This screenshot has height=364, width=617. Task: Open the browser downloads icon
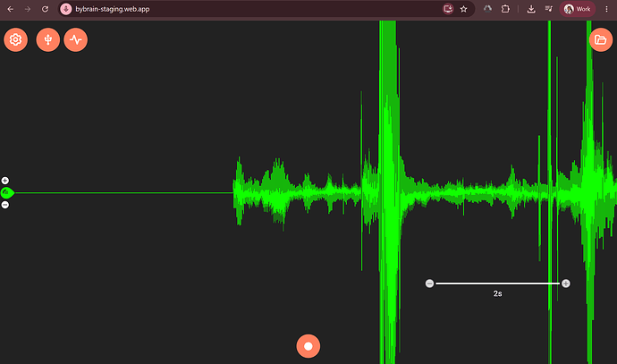pyautogui.click(x=531, y=9)
